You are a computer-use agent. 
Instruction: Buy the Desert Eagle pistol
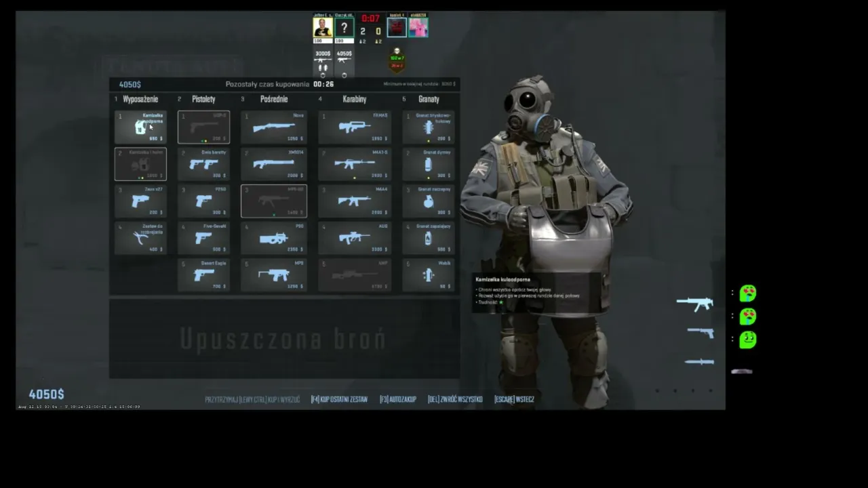pyautogui.click(x=203, y=275)
